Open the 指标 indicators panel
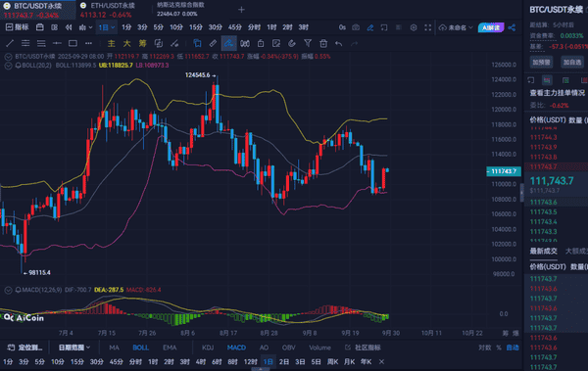The height and width of the screenshot is (371, 588). pyautogui.click(x=18, y=27)
